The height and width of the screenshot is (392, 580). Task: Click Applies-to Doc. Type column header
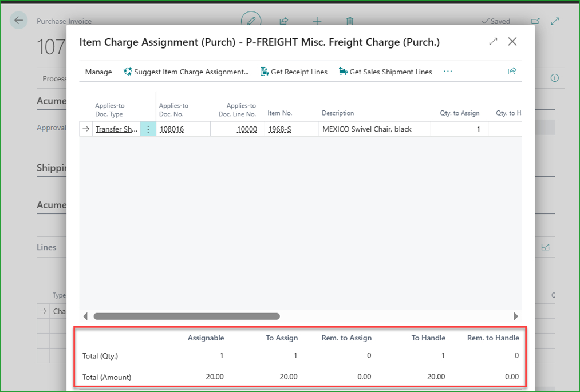click(109, 110)
